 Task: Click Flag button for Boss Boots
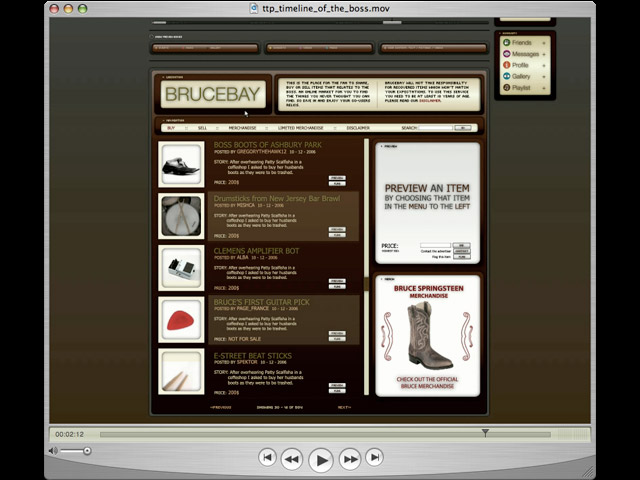pyautogui.click(x=337, y=184)
